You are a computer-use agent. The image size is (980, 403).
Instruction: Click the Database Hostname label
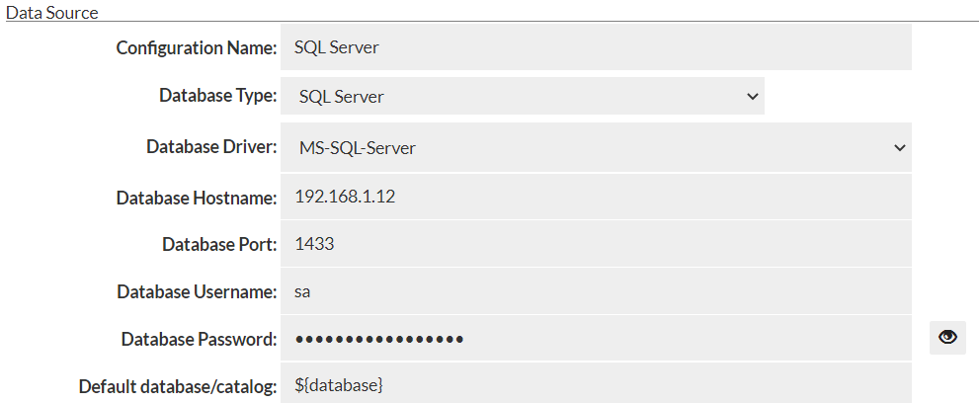[x=197, y=198]
